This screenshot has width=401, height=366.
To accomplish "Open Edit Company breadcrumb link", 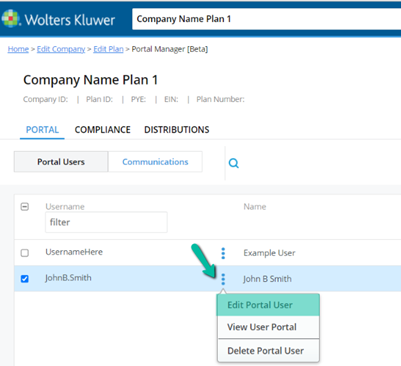I will click(x=61, y=49).
